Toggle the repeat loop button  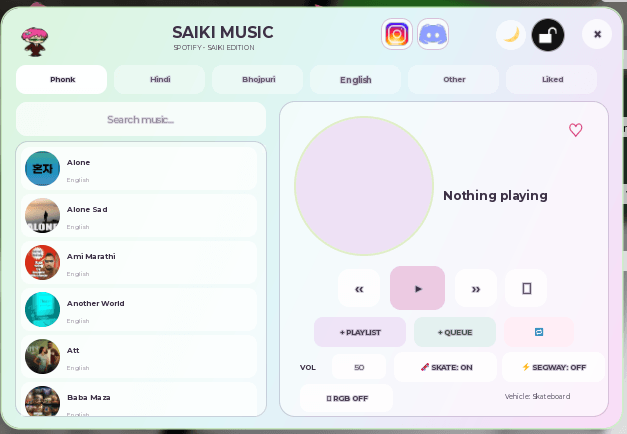click(539, 332)
